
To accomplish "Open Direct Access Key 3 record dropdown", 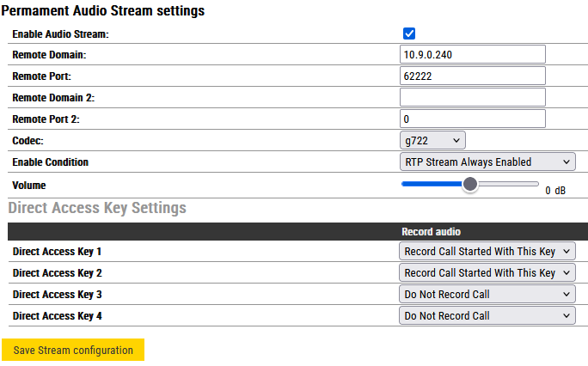I will click(x=487, y=295).
